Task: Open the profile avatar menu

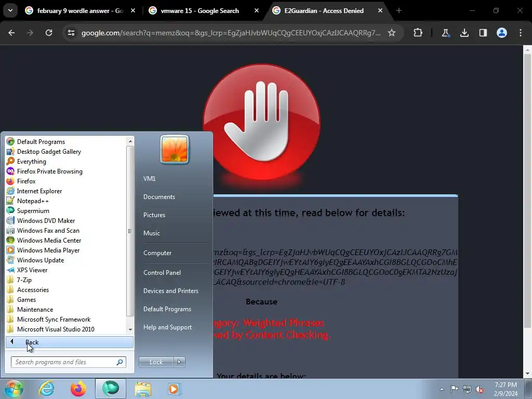Action: coord(502,33)
